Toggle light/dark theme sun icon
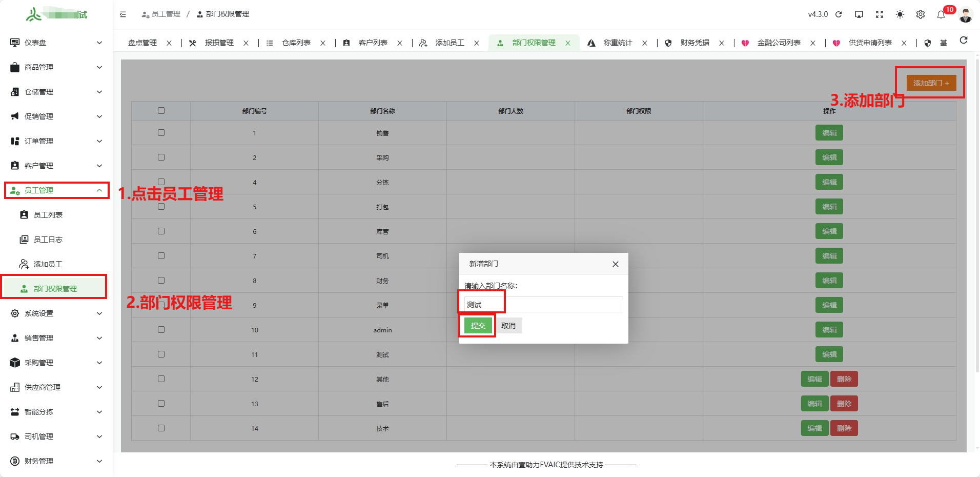The width and height of the screenshot is (980, 477). (x=900, y=14)
